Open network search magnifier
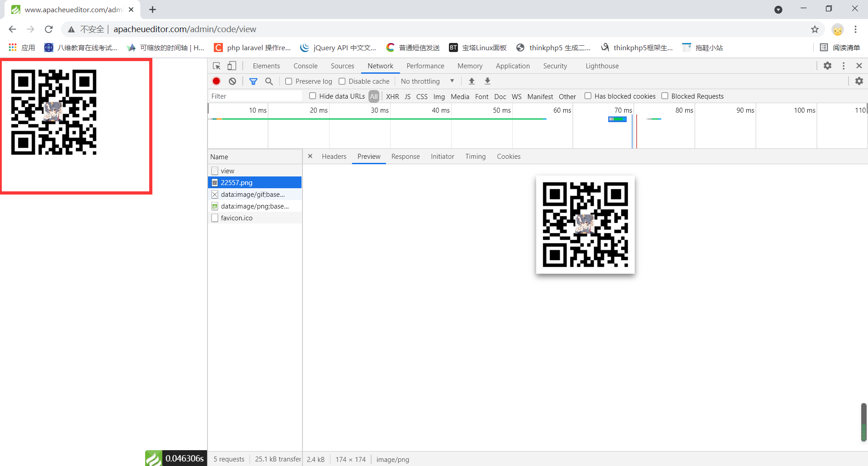Screen dimensions: 868x466 (269, 81)
